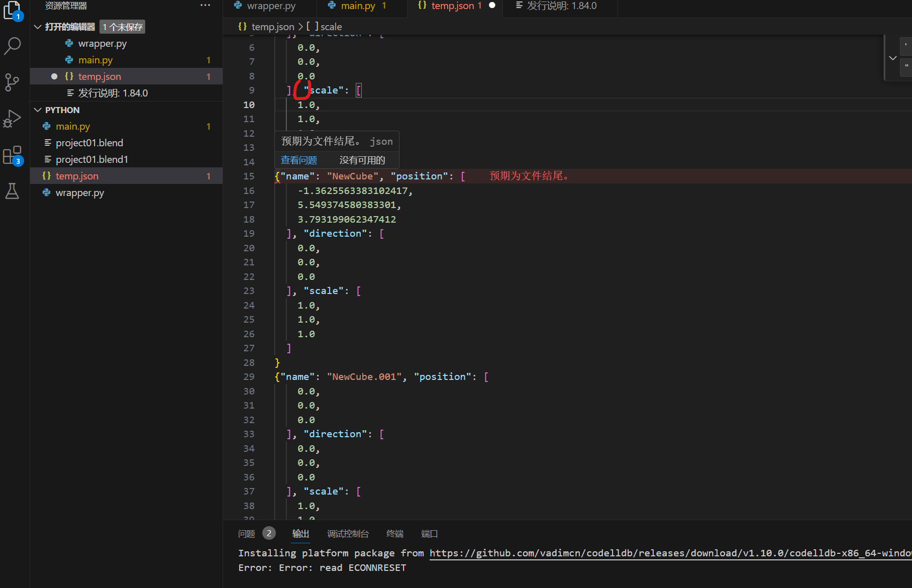Image resolution: width=912 pixels, height=588 pixels.
Task: Click the NewCube.001 string on line 29
Action: coord(365,377)
